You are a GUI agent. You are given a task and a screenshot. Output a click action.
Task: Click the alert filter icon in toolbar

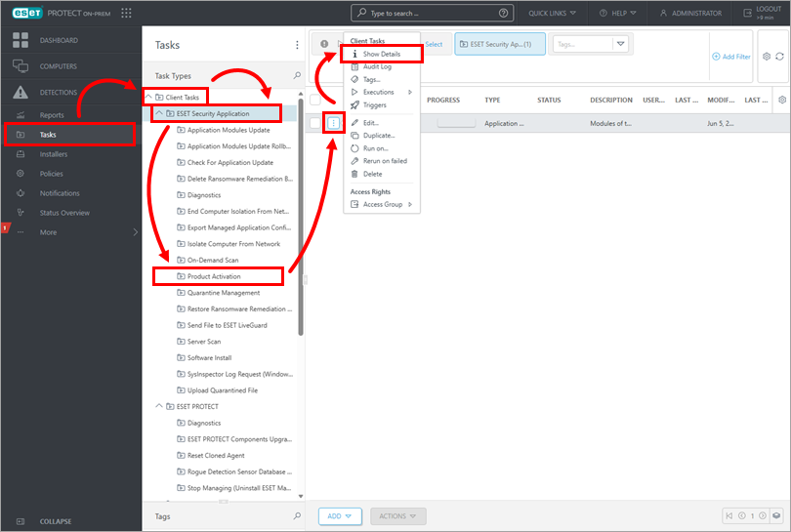point(324,44)
